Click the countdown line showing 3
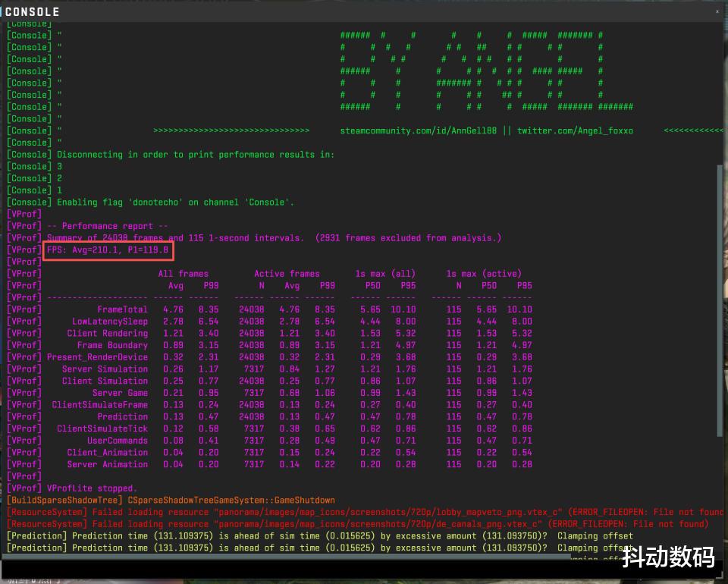 click(x=34, y=166)
